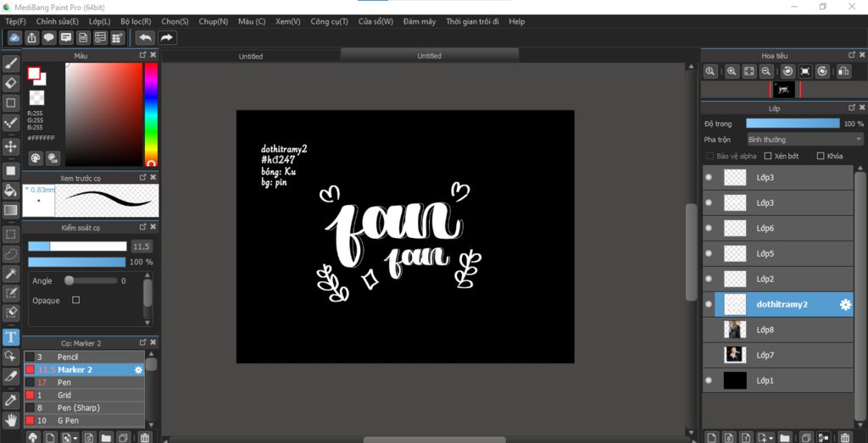
Task: Open settings gear of Marker 2 brush
Action: click(x=138, y=370)
